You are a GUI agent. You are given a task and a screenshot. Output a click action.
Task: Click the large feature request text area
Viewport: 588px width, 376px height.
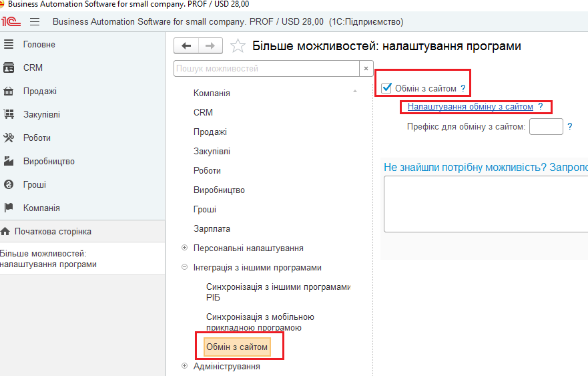coord(486,204)
